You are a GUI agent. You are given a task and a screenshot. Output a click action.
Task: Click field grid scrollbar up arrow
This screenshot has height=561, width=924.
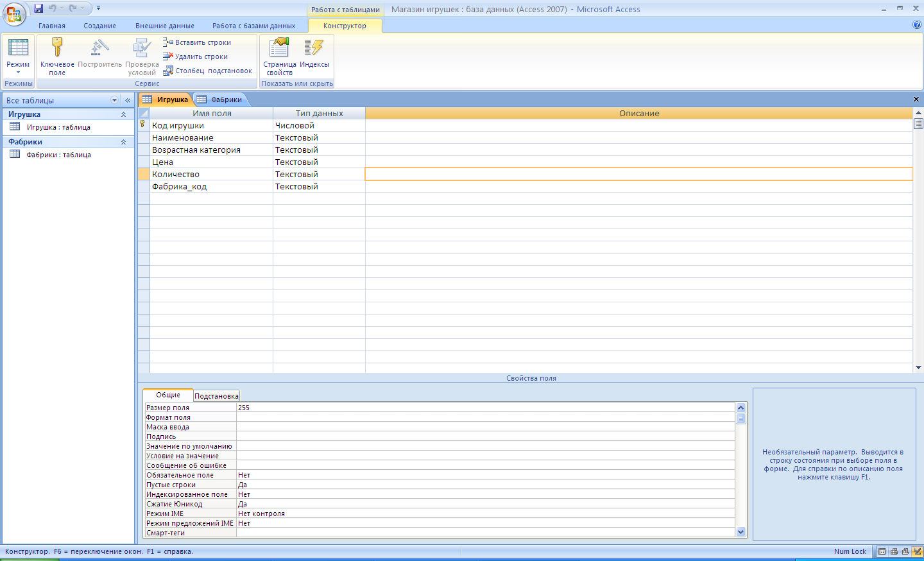tap(918, 113)
